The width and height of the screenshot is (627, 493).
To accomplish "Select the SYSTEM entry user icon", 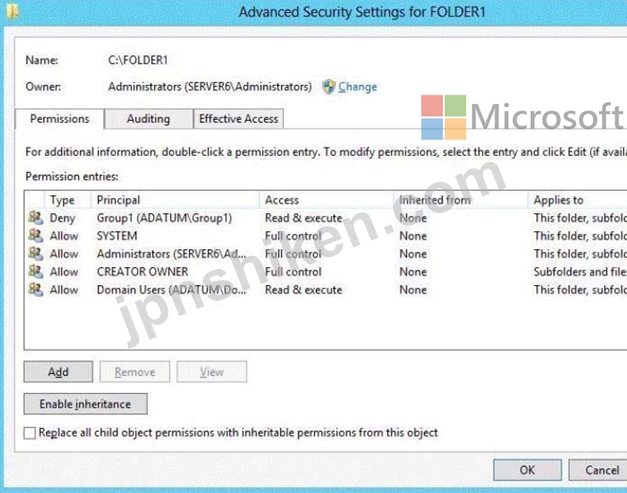I will [x=36, y=236].
